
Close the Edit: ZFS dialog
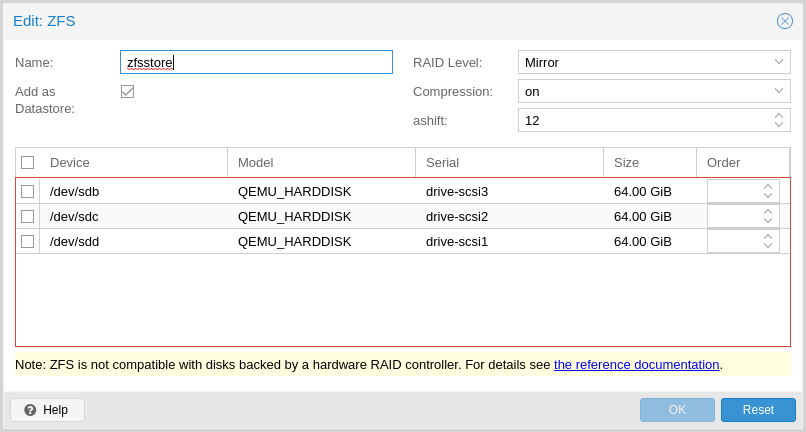click(785, 21)
